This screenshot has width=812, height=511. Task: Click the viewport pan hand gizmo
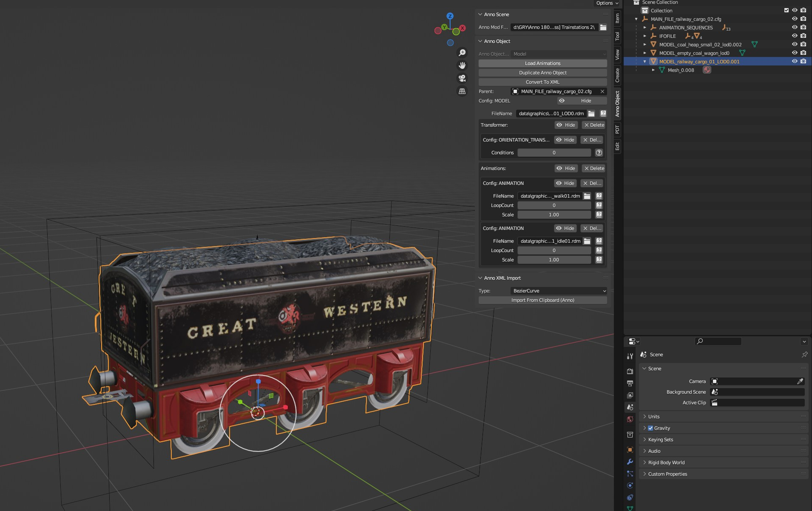coord(462,65)
